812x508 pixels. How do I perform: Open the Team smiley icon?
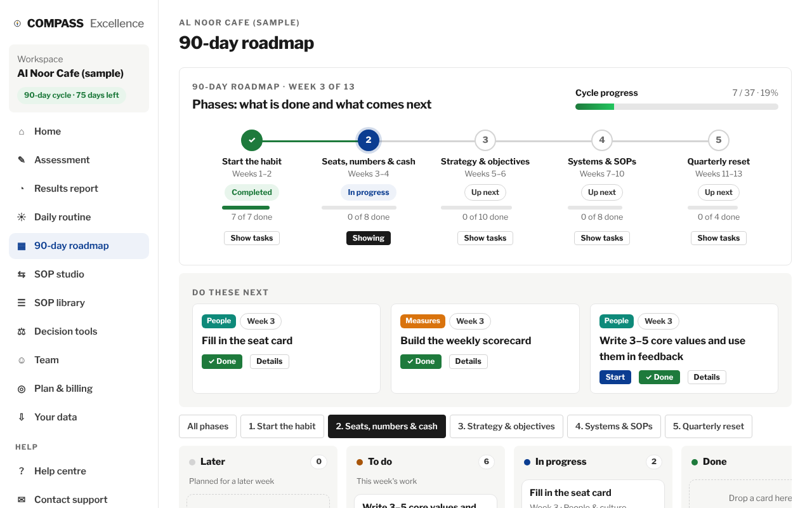pyautogui.click(x=22, y=360)
